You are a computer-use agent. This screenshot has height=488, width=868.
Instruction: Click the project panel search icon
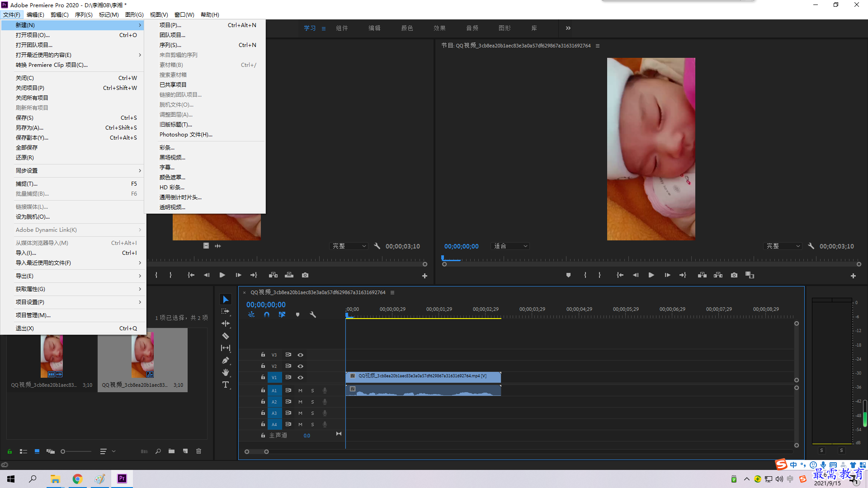[x=158, y=451]
